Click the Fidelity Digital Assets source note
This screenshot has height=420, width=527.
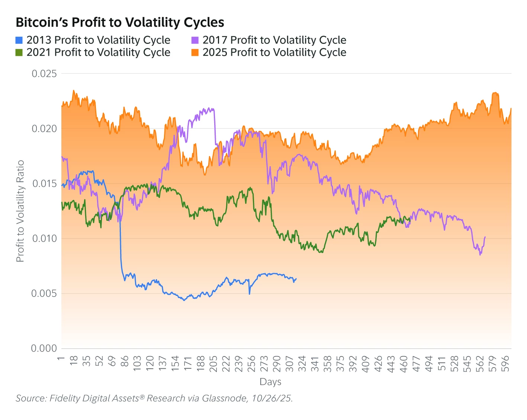pyautogui.click(x=154, y=398)
